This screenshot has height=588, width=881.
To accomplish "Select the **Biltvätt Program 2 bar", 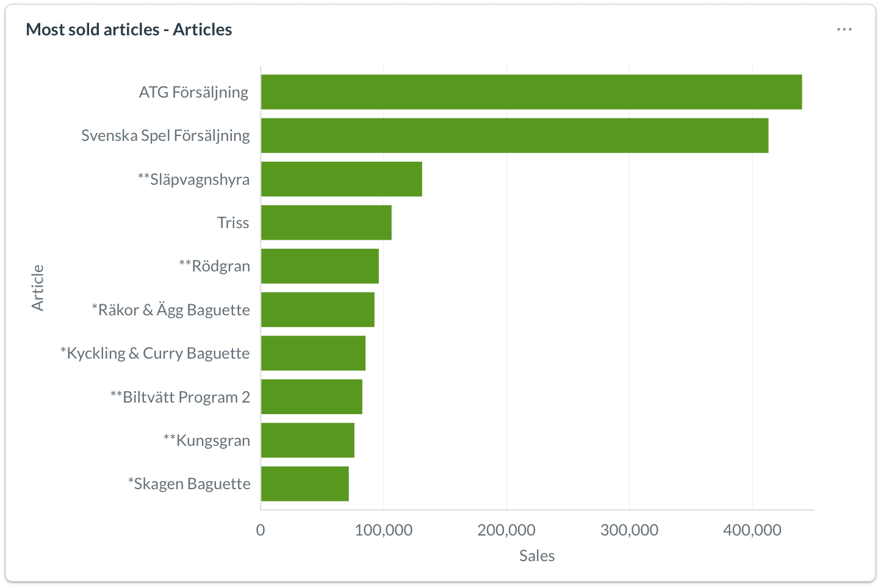I will [x=312, y=397].
